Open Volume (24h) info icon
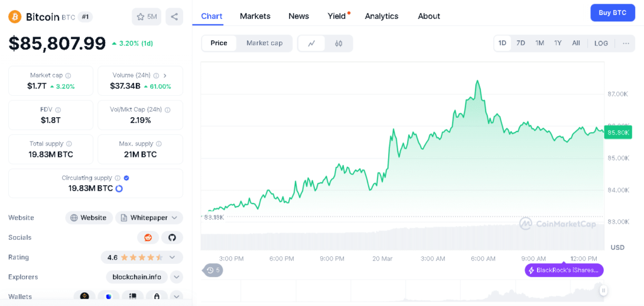644x306 pixels. point(157,76)
